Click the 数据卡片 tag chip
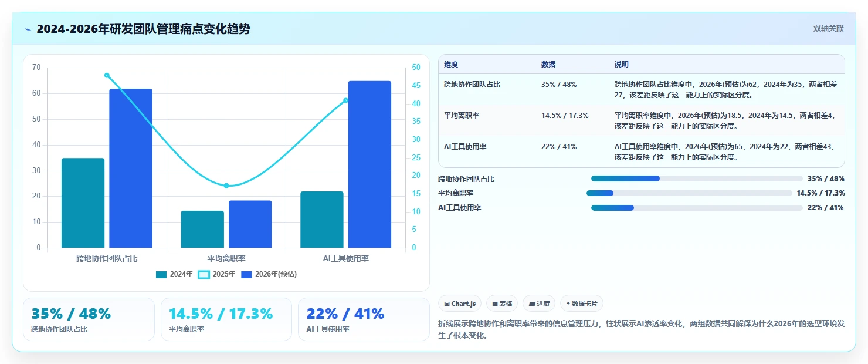This screenshot has height=364, width=868. [582, 304]
